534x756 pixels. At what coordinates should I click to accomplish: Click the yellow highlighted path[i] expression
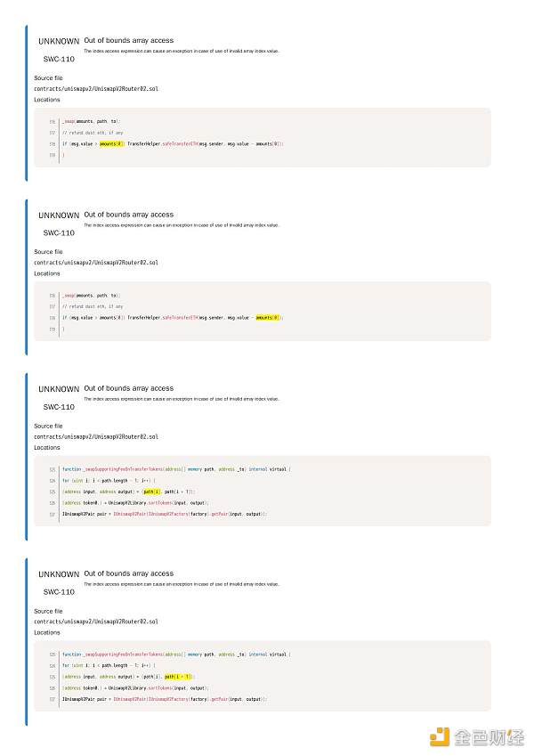click(x=149, y=492)
